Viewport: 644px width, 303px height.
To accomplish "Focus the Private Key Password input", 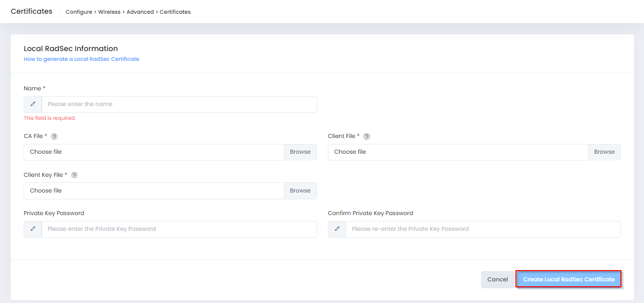I will pyautogui.click(x=179, y=229).
